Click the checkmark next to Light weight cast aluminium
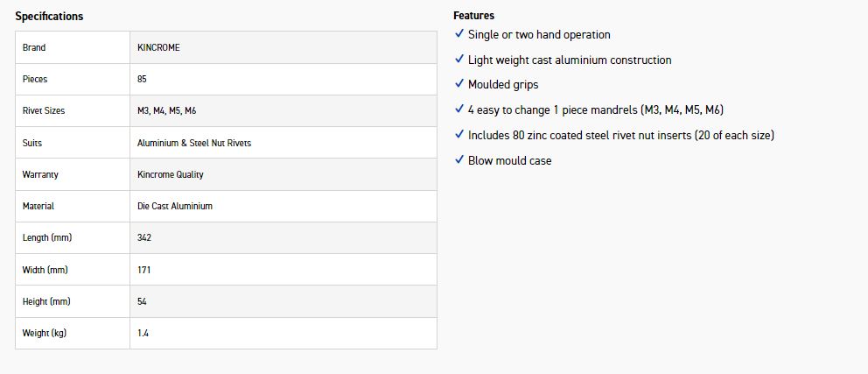The image size is (868, 374). (459, 60)
